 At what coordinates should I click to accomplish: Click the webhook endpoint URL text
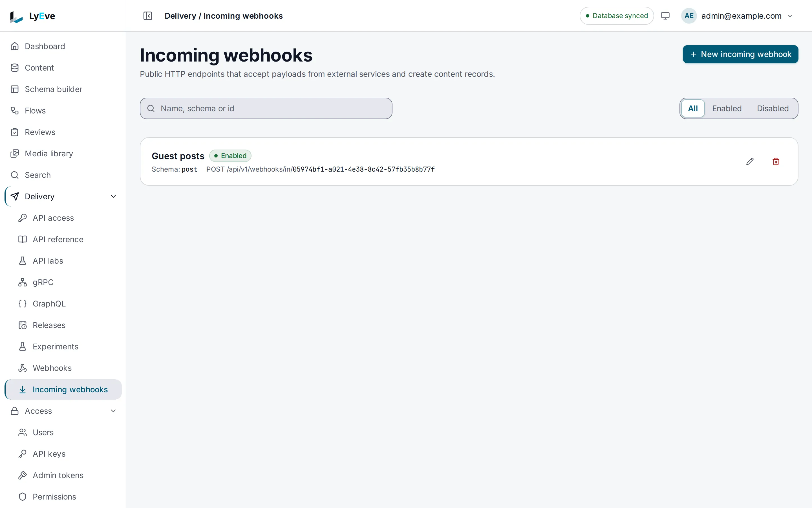coord(321,169)
